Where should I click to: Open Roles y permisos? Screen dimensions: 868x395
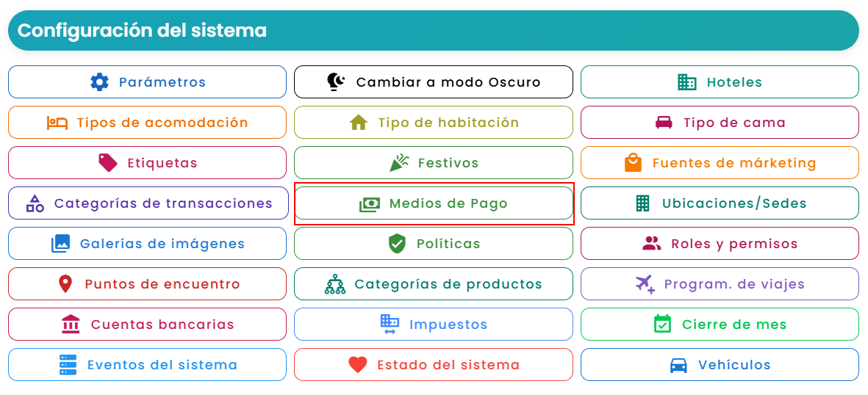point(720,244)
